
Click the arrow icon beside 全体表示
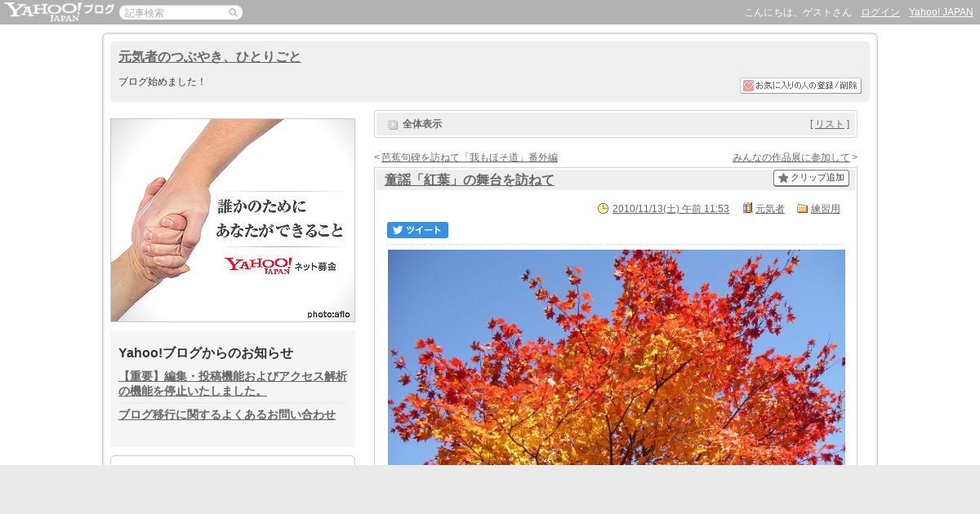point(393,125)
